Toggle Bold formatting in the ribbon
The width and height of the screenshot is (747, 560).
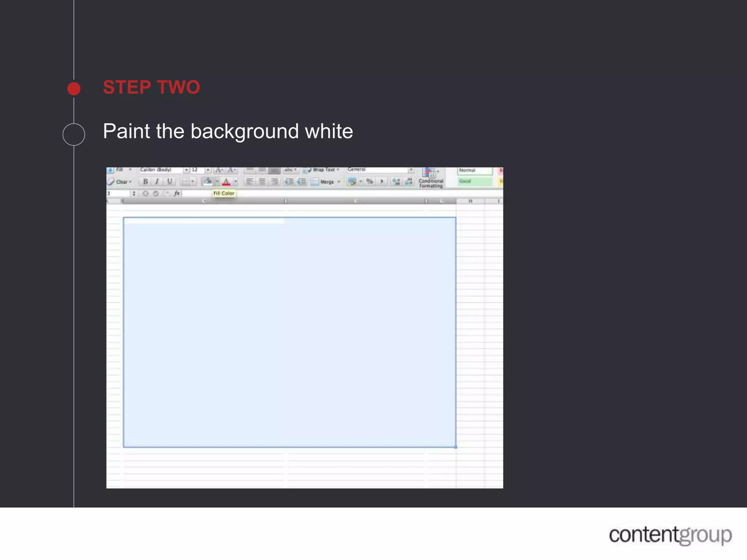tap(145, 182)
